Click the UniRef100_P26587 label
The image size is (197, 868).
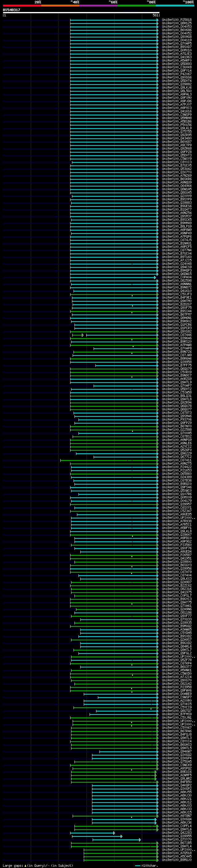[177, 555]
